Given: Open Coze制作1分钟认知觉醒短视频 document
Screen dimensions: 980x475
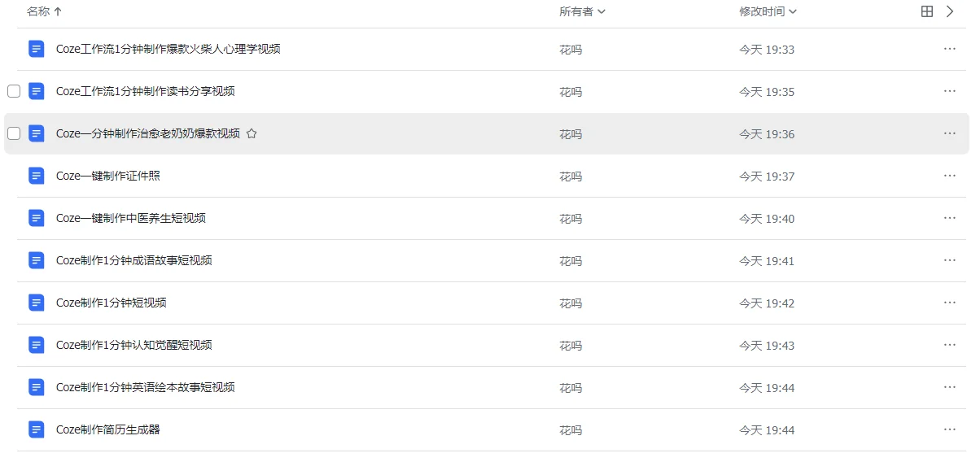Looking at the screenshot, I should pyautogui.click(x=134, y=345).
